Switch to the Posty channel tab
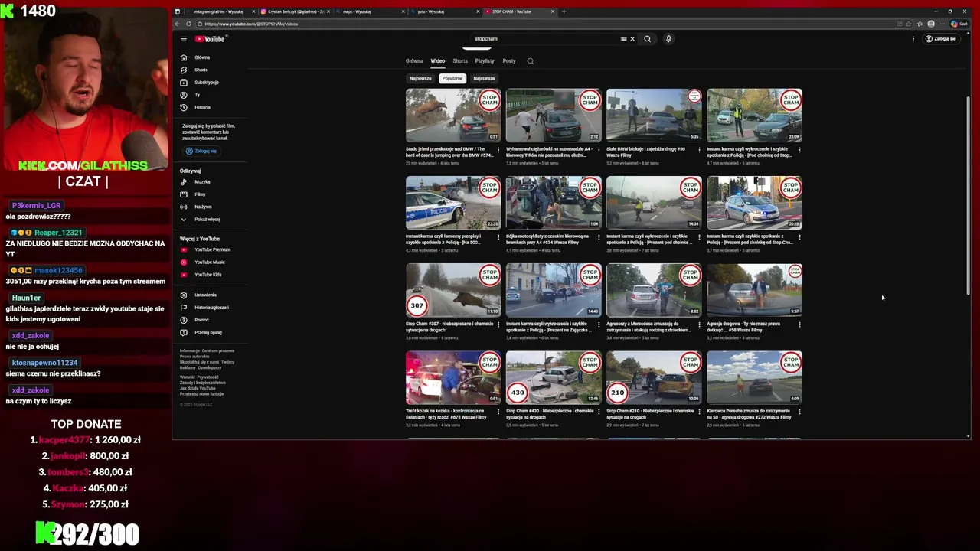This screenshot has height=551, width=980. point(509,61)
